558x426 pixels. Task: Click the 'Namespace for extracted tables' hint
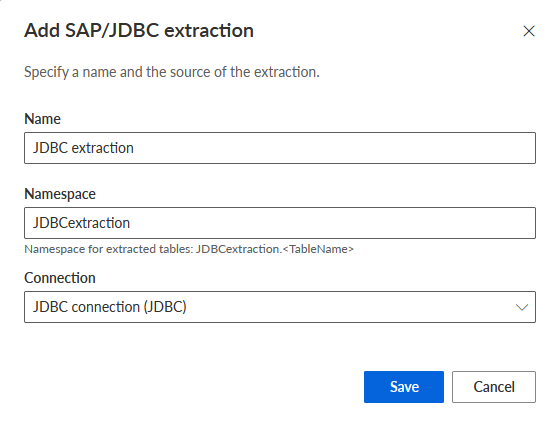(189, 249)
